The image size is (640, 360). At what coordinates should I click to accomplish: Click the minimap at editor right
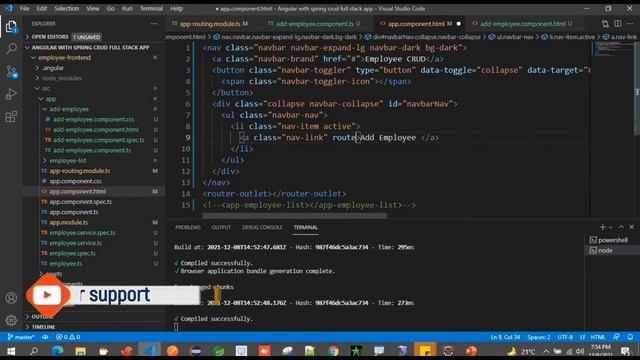pos(611,49)
